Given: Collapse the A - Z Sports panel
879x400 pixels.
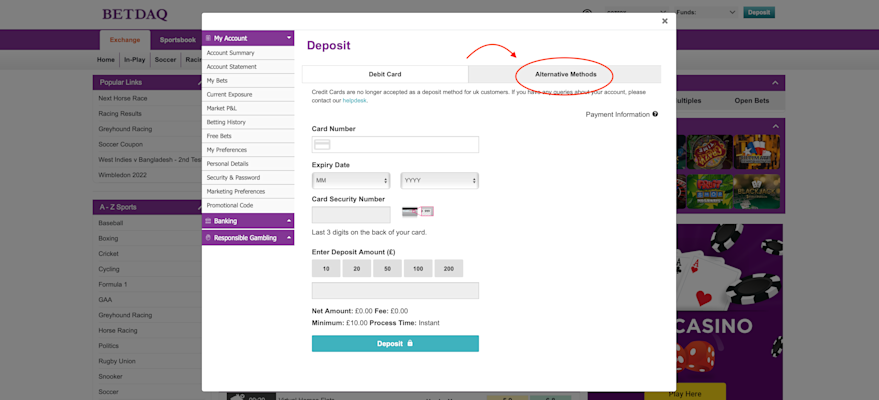Looking at the screenshot, I should pos(200,207).
